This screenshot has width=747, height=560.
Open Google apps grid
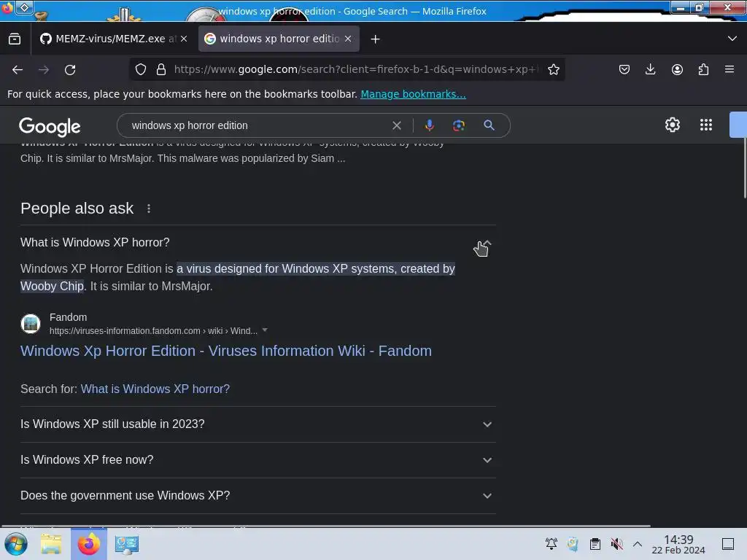coord(706,125)
